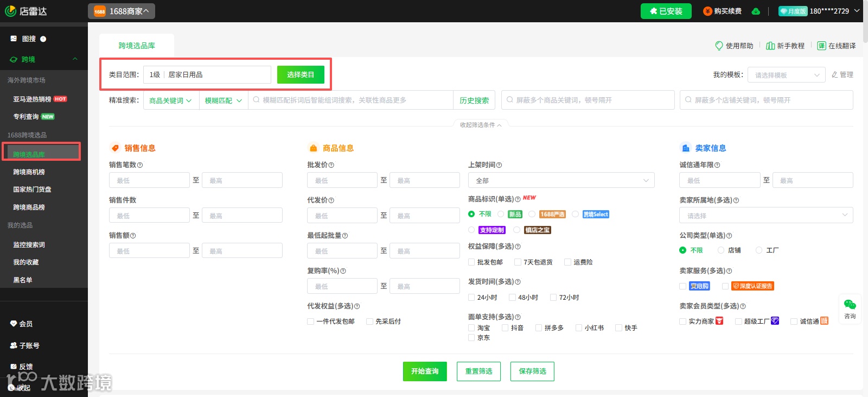
Task: Click the 管理 pencil icon
Action: (835, 74)
